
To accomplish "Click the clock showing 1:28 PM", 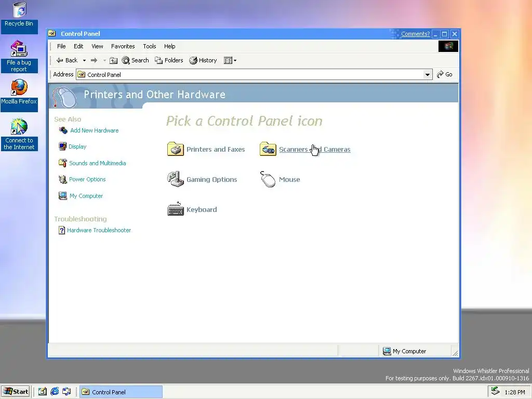I will 514,392.
